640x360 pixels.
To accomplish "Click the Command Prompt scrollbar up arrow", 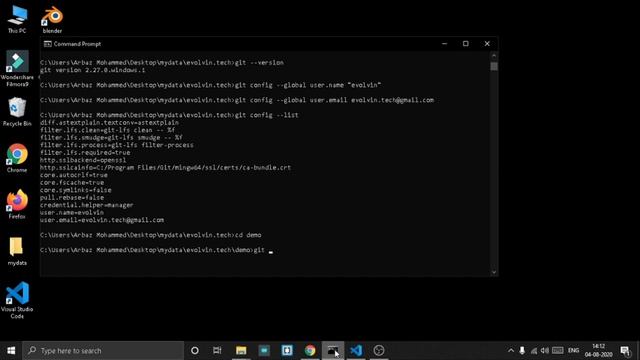I will pos(494,56).
